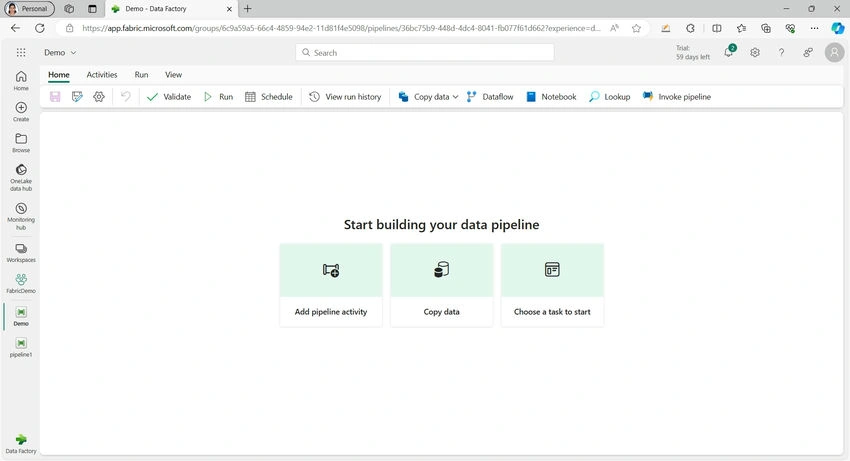Select the Demo - Data Factory browser tab
Image resolution: width=850 pixels, height=461 pixels.
171,9
